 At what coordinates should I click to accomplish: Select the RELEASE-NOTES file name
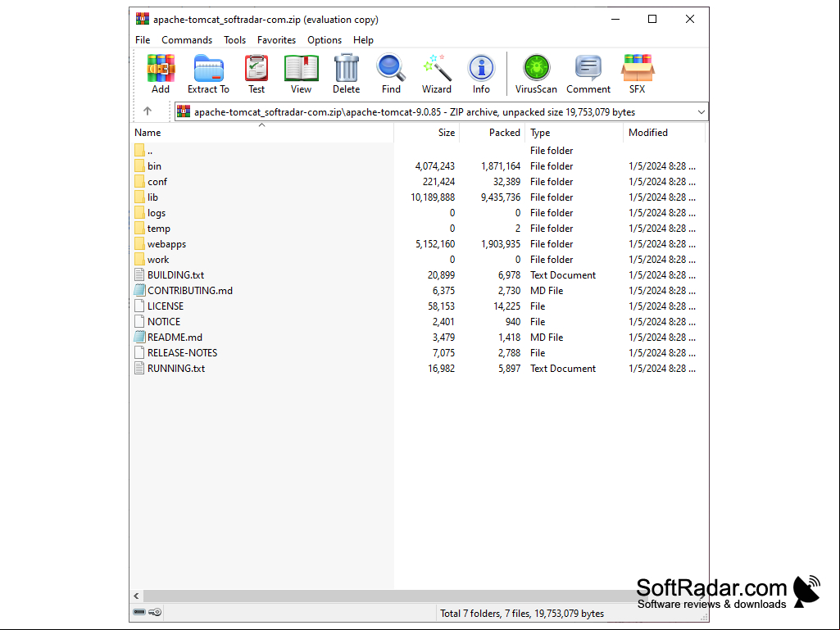click(x=182, y=352)
